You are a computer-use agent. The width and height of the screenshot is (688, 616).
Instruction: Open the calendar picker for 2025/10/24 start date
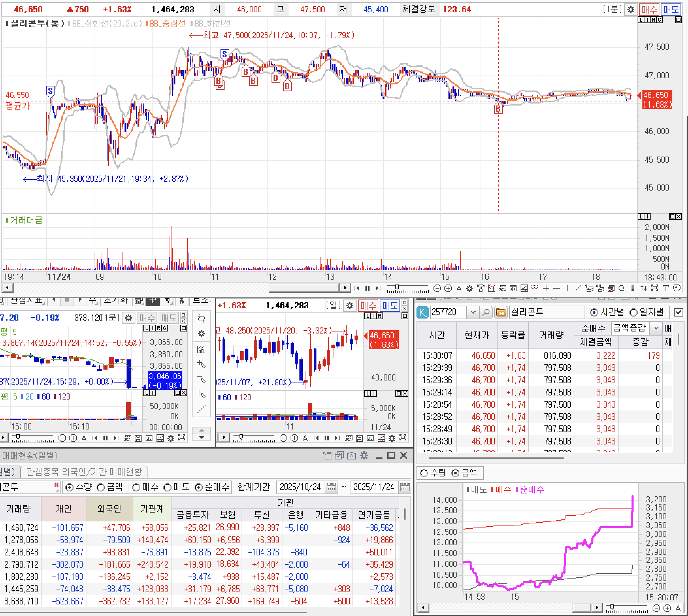click(331, 487)
